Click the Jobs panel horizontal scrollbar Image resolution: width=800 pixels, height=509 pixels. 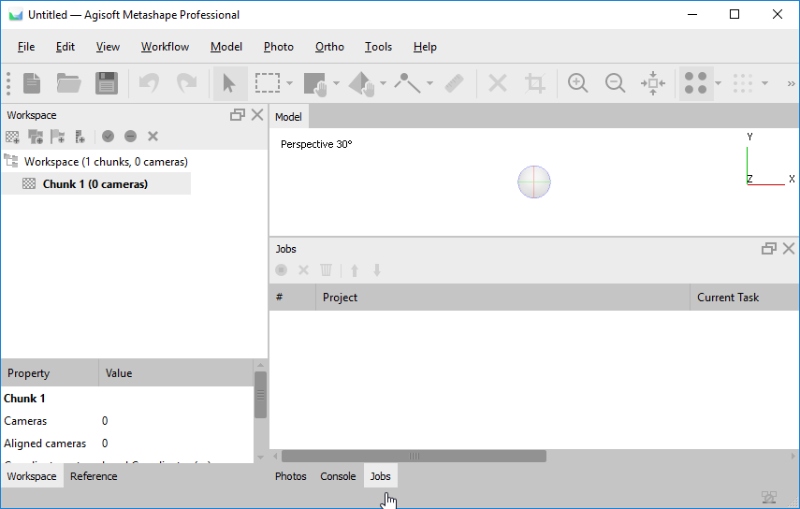(x=410, y=456)
